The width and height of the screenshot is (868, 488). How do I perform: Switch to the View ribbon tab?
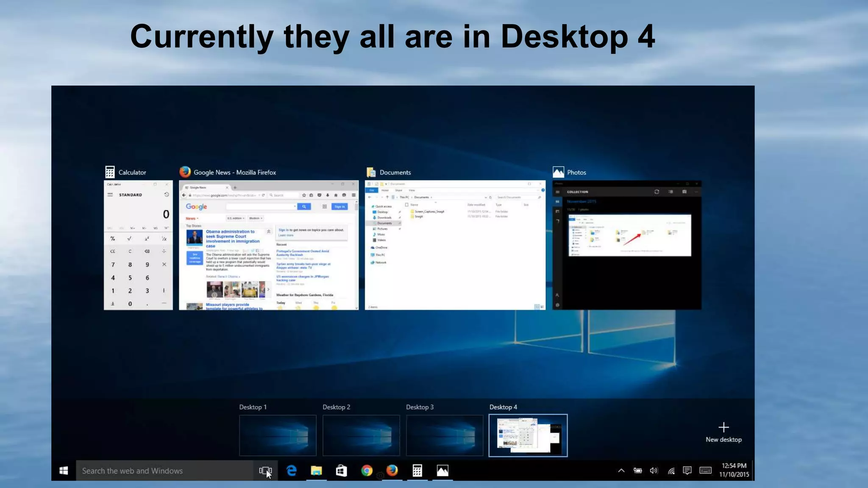412,191
